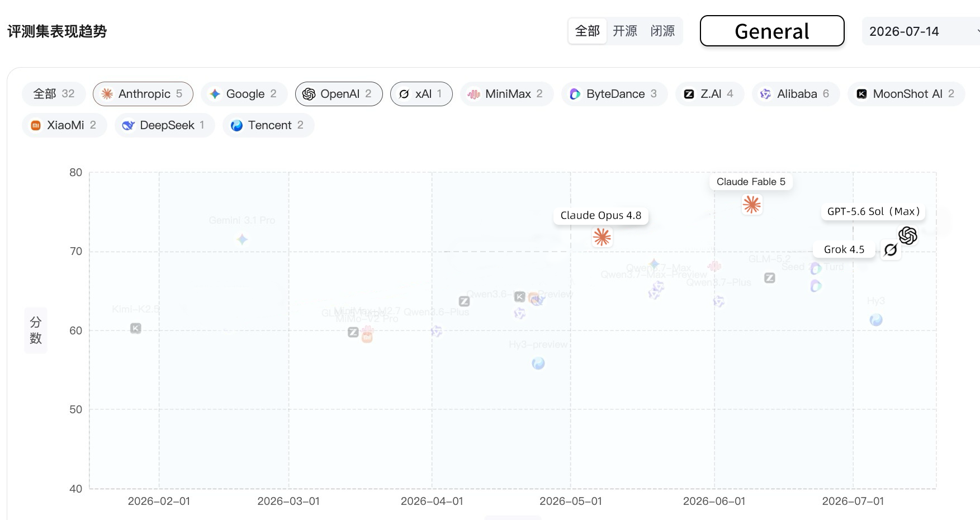Click the 2026-05-01 x-axis label
The image size is (980, 520).
tap(571, 501)
